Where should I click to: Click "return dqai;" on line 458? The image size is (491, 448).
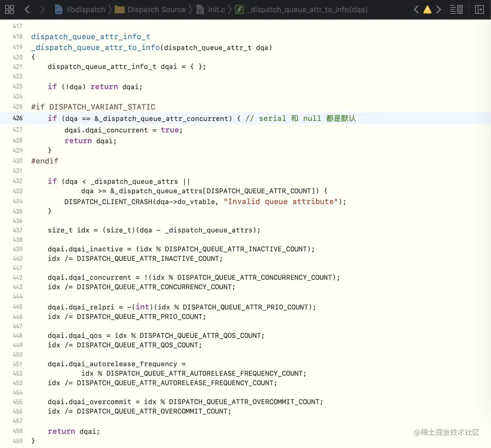[x=74, y=431]
